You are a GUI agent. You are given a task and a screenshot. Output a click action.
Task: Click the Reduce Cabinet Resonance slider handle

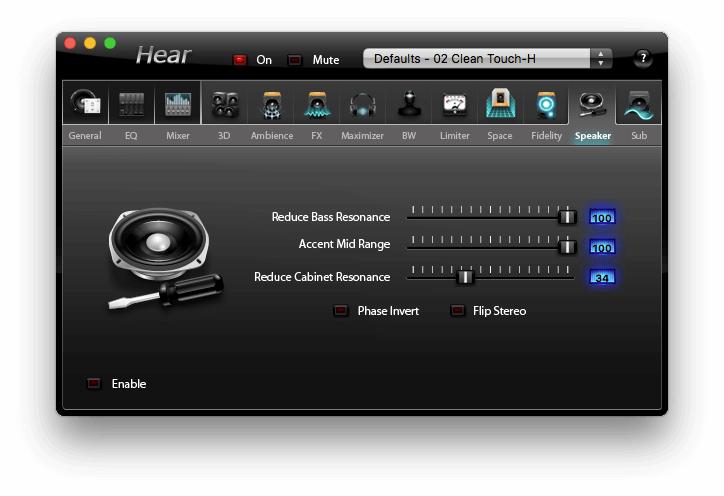click(465, 277)
